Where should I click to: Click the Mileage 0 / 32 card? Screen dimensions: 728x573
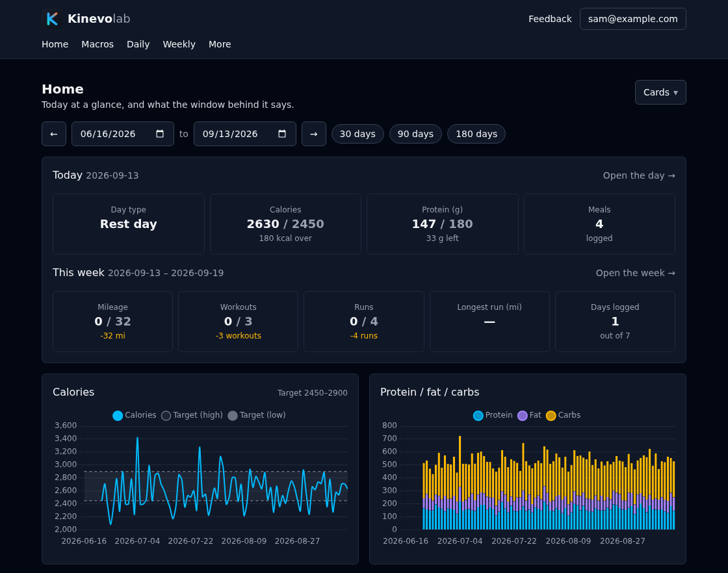pyautogui.click(x=113, y=322)
